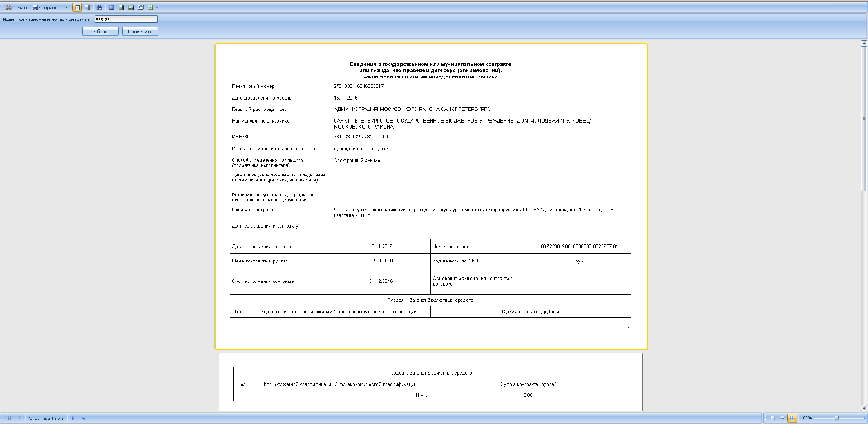Open the Сохранить dropdown arrow
The width and height of the screenshot is (868, 424).
(x=66, y=7)
